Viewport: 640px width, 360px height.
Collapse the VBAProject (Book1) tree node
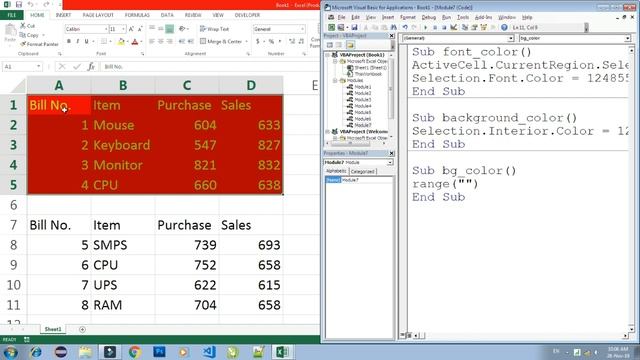coord(328,55)
